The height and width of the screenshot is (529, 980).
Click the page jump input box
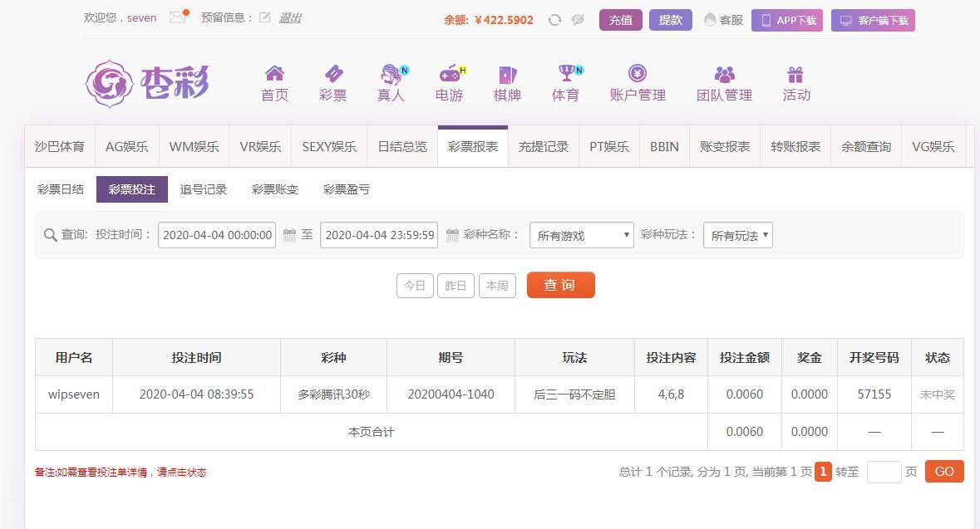[x=884, y=472]
